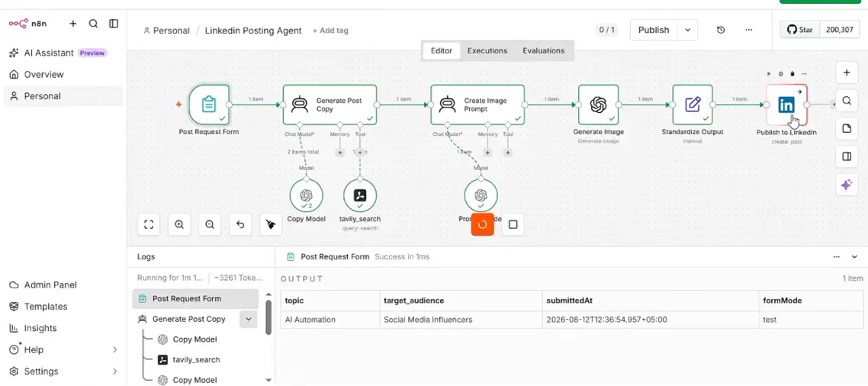868x386 pixels.
Task: Toggle the focus panel button on canvas
Action: 847,156
